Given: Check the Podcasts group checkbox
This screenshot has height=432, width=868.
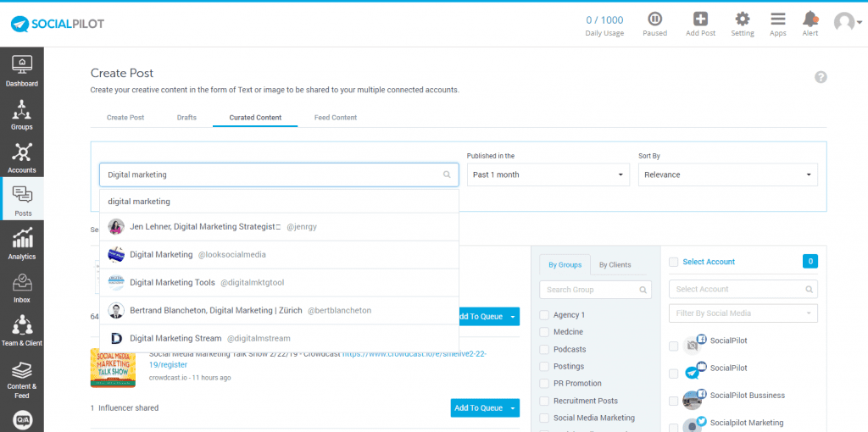Looking at the screenshot, I should [x=544, y=350].
